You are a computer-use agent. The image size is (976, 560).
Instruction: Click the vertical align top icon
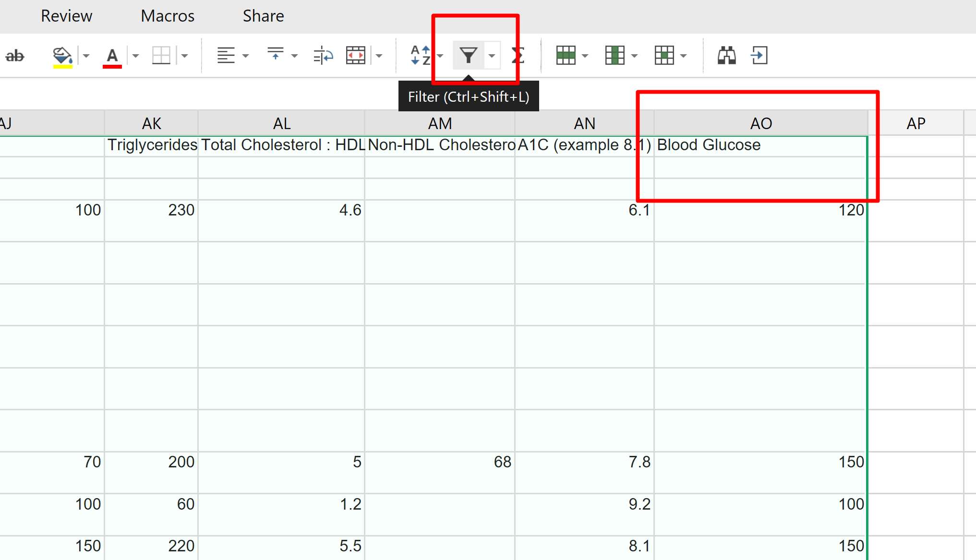(275, 55)
